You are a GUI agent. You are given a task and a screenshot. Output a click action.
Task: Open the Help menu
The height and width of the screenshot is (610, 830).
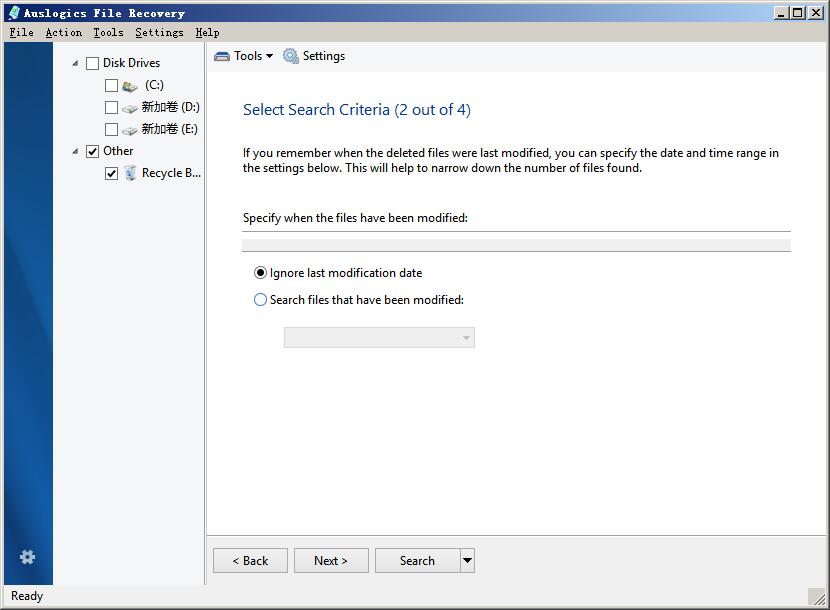207,32
